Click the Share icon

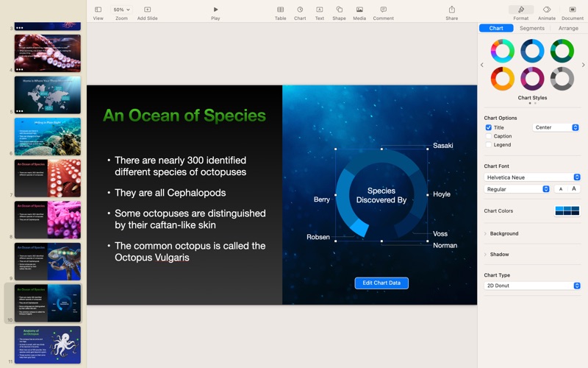pos(451,10)
